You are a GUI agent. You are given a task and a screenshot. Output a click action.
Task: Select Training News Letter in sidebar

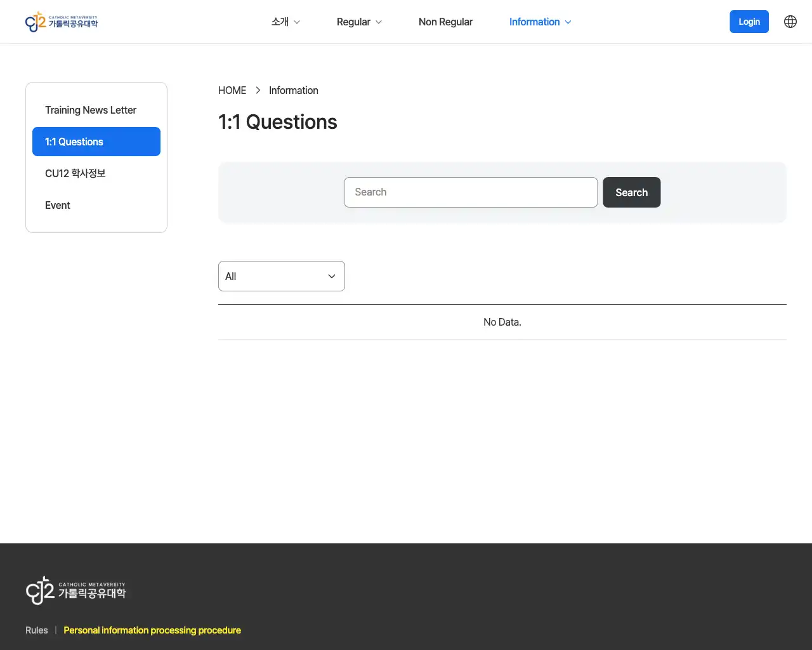click(x=96, y=110)
